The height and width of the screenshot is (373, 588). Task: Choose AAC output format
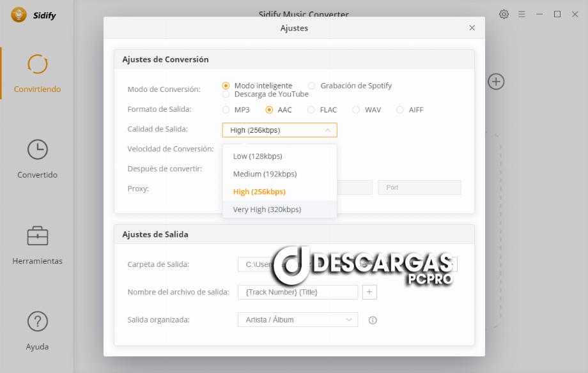coord(269,110)
